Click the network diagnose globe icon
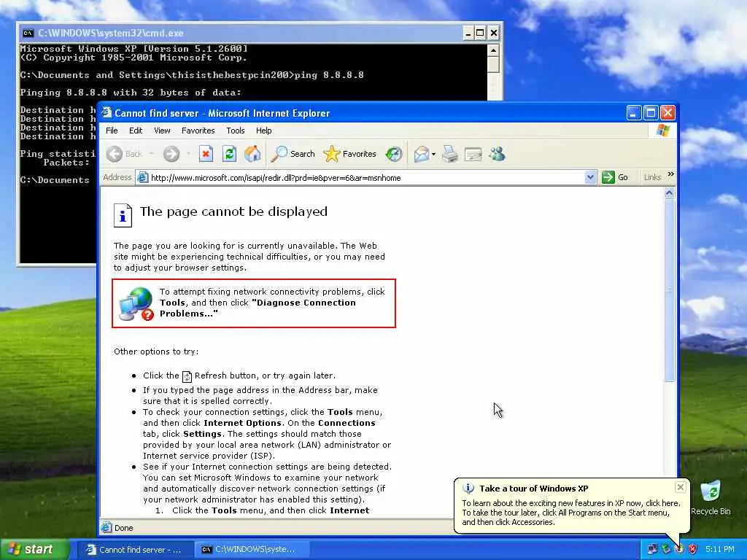 [136, 304]
